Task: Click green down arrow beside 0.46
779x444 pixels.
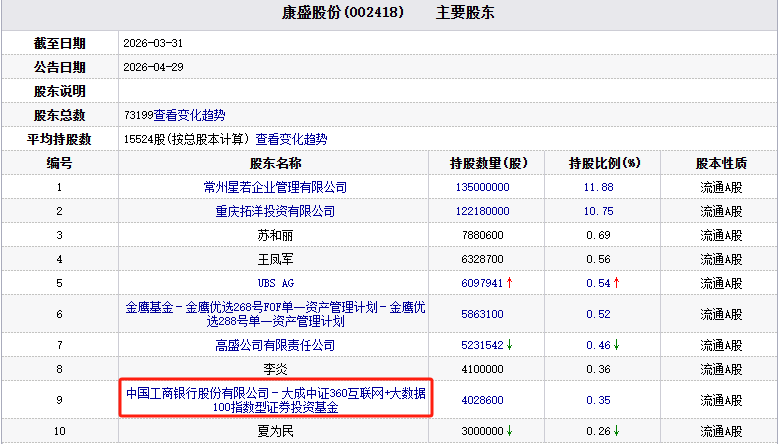Action: click(617, 345)
